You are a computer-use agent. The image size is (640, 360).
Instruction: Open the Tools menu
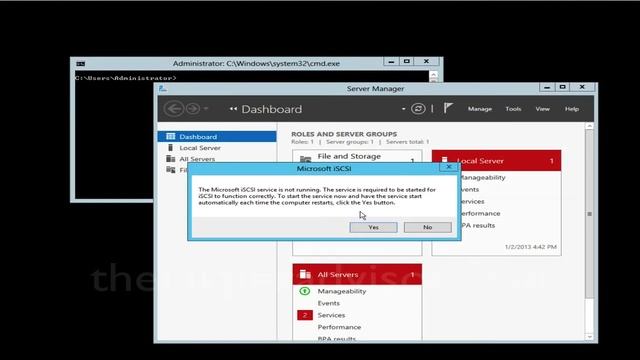pyautogui.click(x=513, y=109)
